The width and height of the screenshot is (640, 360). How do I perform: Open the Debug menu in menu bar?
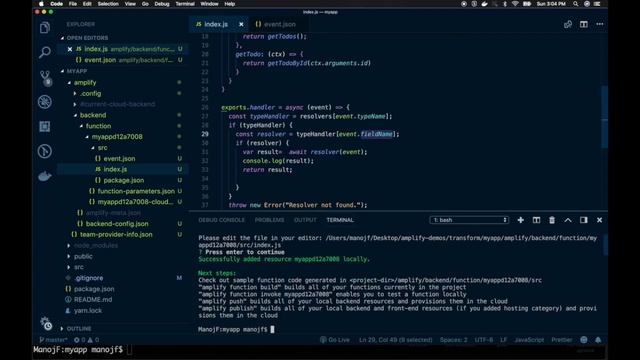pyautogui.click(x=162, y=4)
